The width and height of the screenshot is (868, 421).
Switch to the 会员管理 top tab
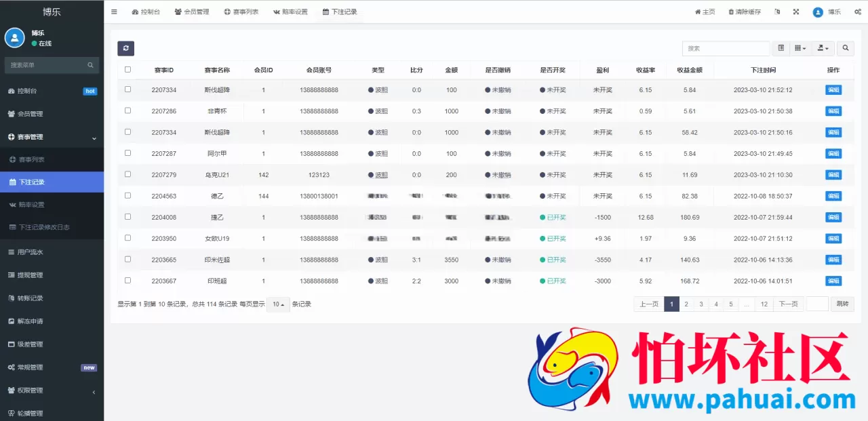[192, 12]
